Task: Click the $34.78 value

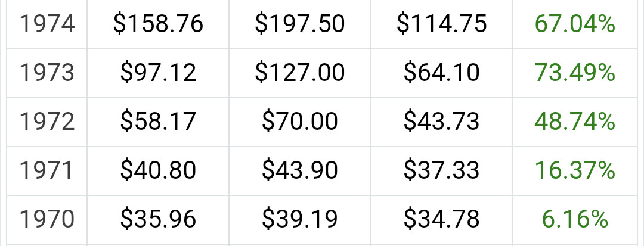Action: (442, 220)
